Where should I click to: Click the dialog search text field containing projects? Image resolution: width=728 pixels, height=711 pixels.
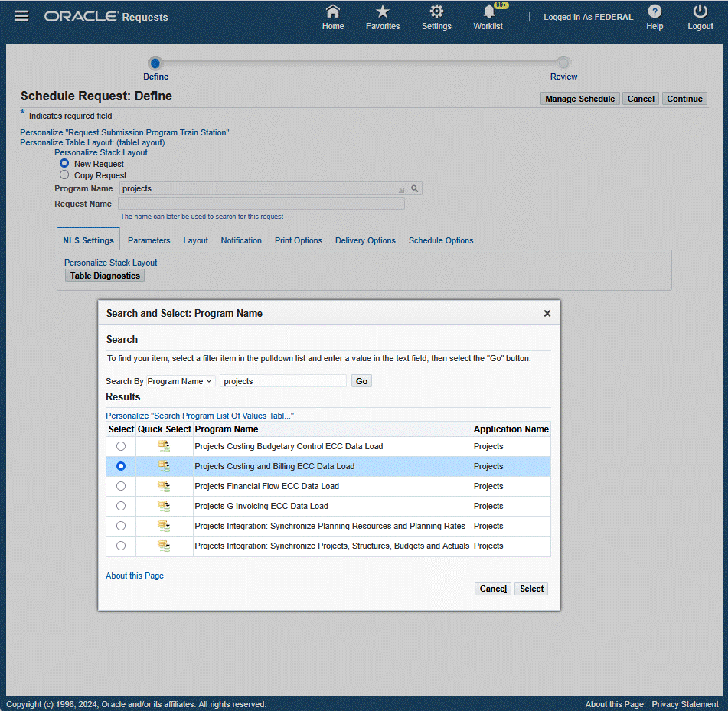(x=283, y=381)
